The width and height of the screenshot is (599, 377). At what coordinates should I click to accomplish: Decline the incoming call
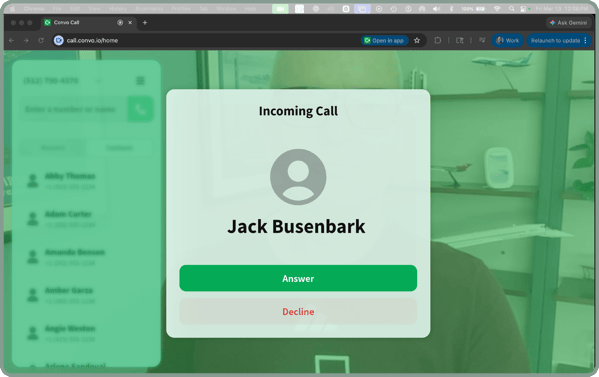tap(298, 311)
